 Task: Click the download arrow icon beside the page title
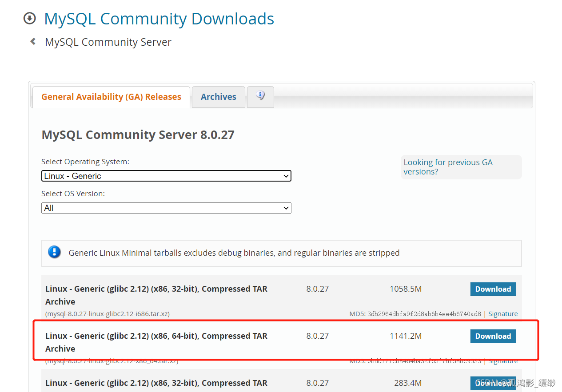pyautogui.click(x=29, y=18)
